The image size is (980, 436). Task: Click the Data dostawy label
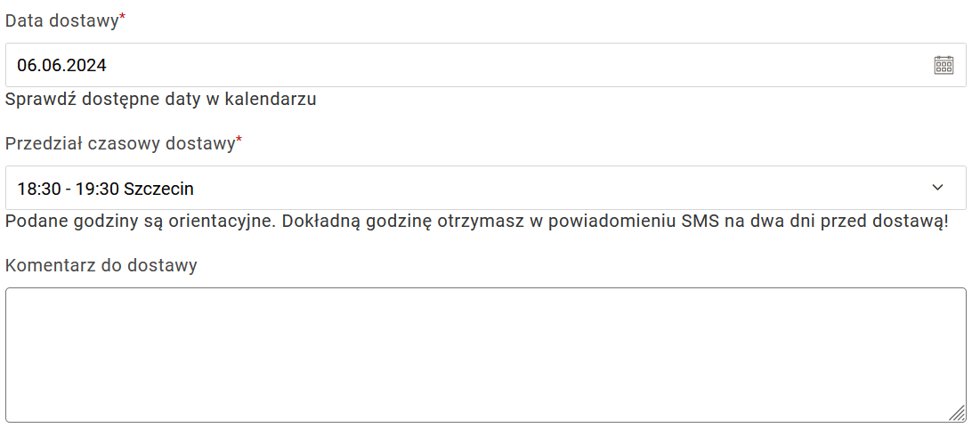(x=61, y=20)
